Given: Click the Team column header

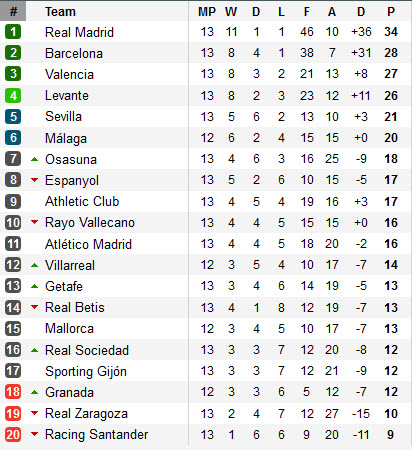Looking at the screenshot, I should point(60,12).
